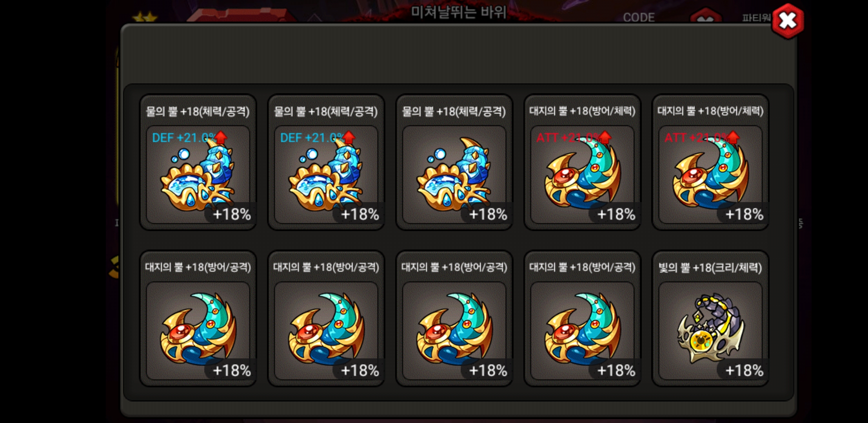868x423 pixels.
Task: Select the 빛의 뿔 +18(크리/체력) horn icon
Action: 710,331
